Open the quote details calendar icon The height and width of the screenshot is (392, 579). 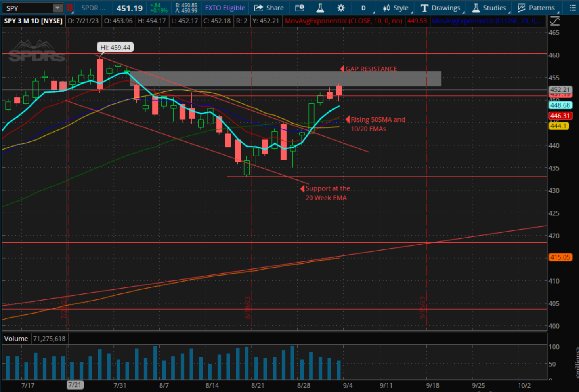[x=300, y=8]
